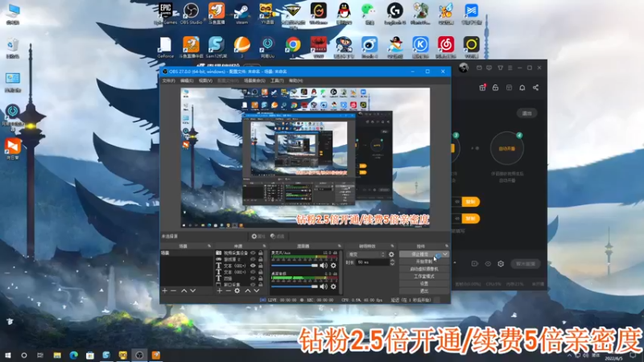644x362 pixels.
Task: Adjust the 麦克风/Aux volume slider
Action: [x=295, y=265]
